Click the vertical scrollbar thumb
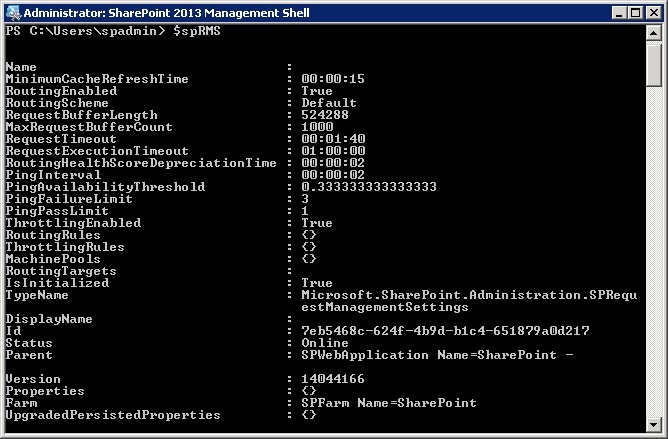The image size is (668, 439). [x=654, y=64]
